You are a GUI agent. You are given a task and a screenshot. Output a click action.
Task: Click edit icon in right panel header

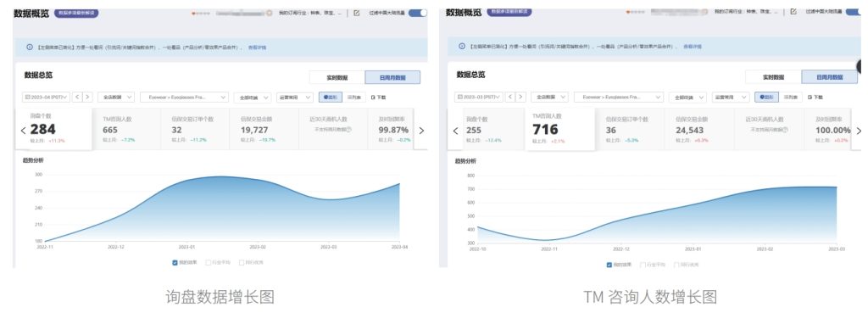[793, 11]
